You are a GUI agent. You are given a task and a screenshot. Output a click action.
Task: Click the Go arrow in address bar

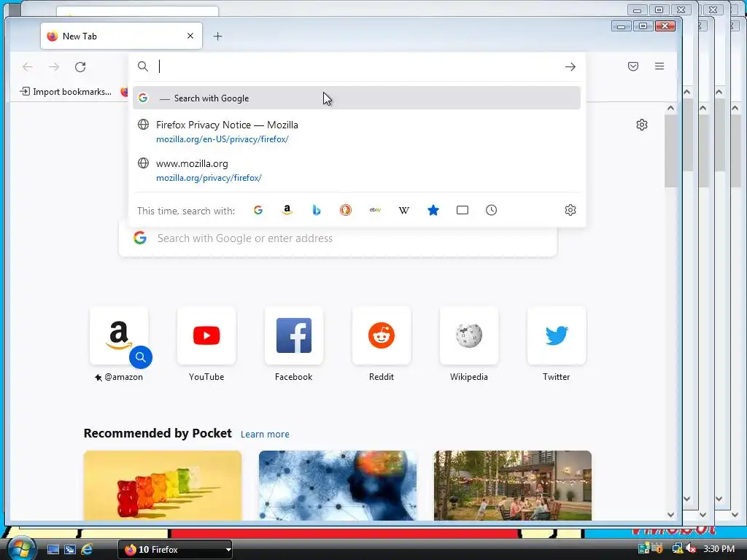(570, 66)
